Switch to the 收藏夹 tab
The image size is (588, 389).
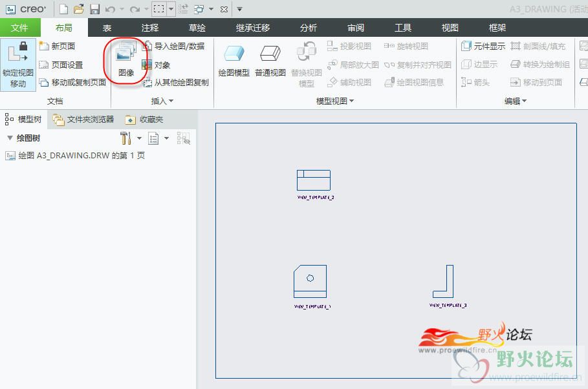(144, 120)
